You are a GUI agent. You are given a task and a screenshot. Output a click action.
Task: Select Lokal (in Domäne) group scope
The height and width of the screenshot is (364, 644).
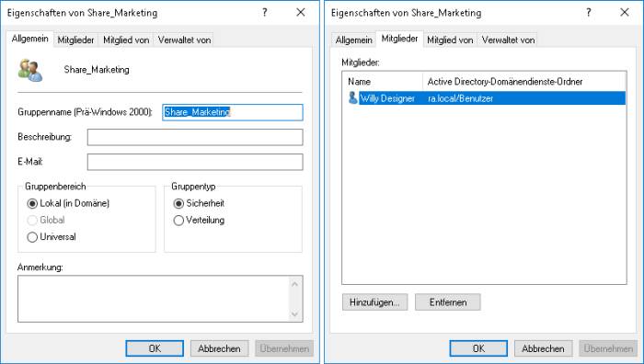click(68, 203)
